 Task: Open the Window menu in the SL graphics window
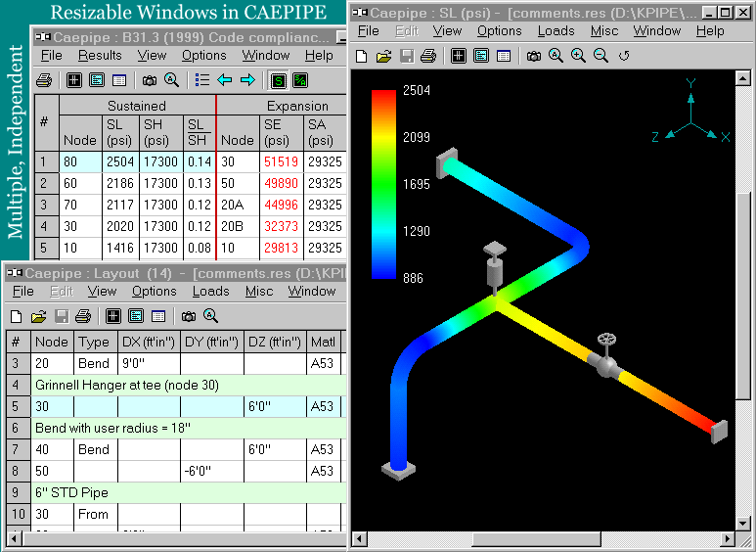[656, 31]
